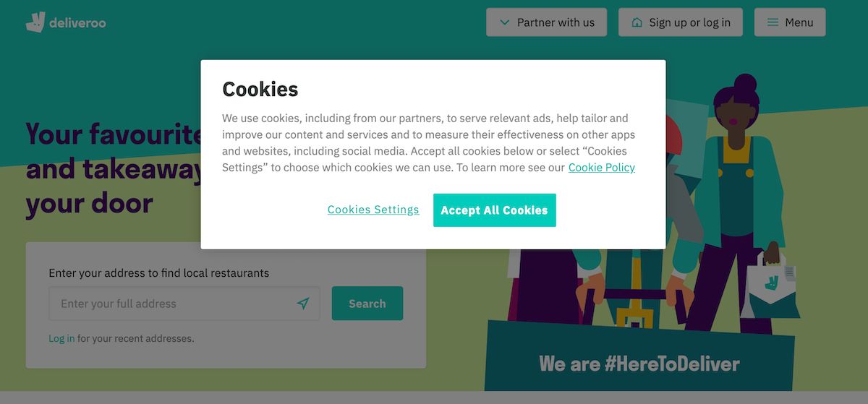This screenshot has height=404, width=868.
Task: Click the chevron icon in Partner with us
Action: pyautogui.click(x=505, y=22)
